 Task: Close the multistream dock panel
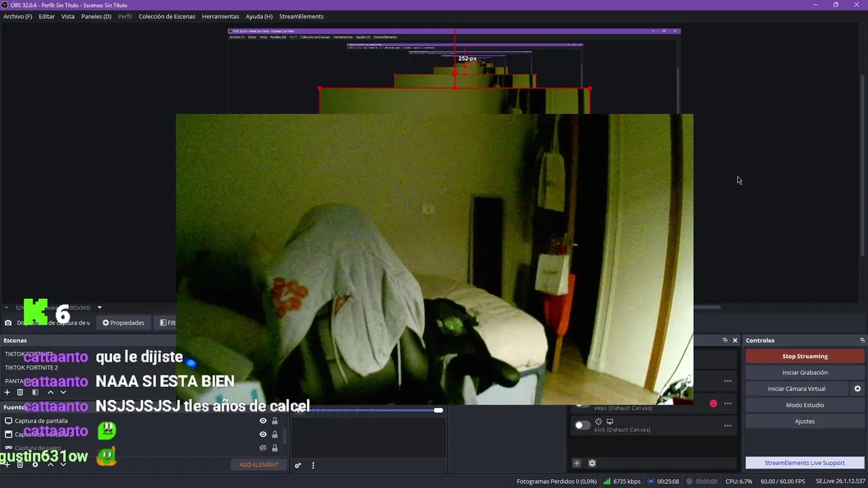(x=735, y=340)
